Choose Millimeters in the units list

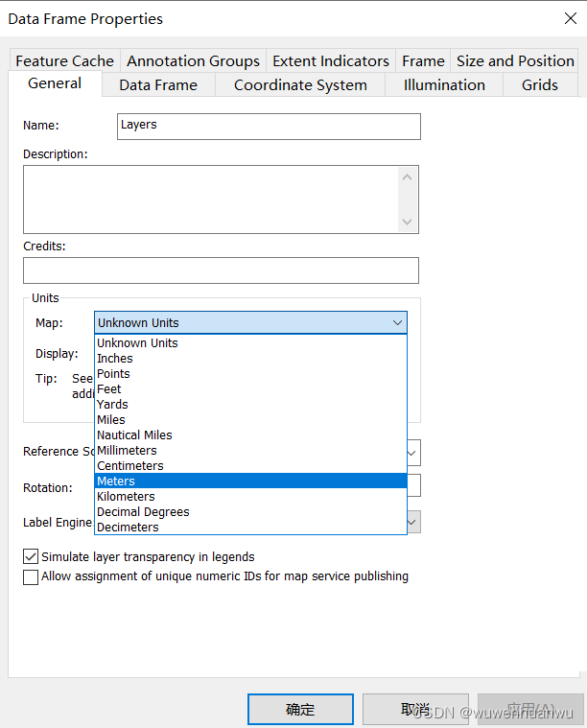(x=250, y=451)
